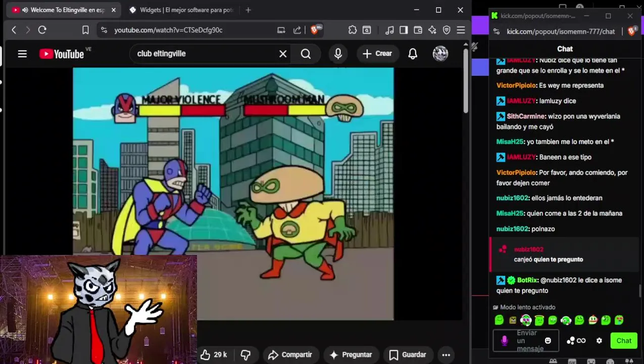Click the Preguntar ask button
644x364 pixels.
351,355
